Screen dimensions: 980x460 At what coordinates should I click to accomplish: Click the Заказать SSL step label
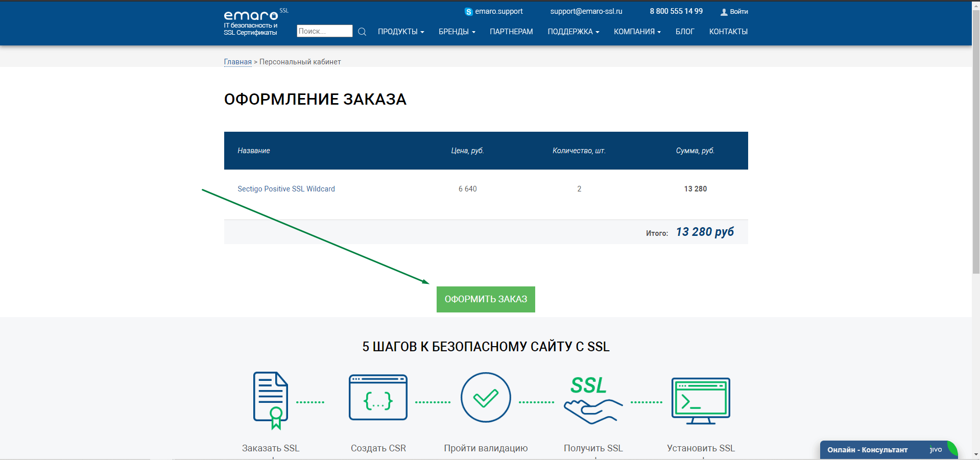(x=271, y=448)
